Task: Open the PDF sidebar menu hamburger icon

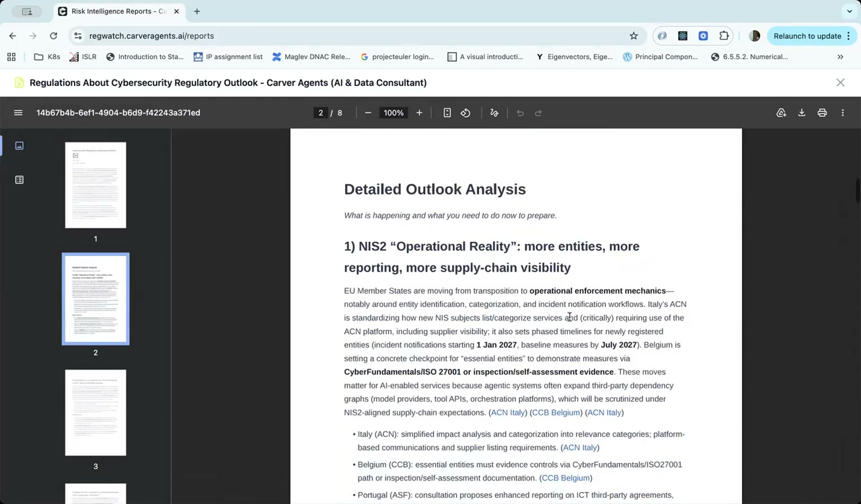Action: [18, 113]
